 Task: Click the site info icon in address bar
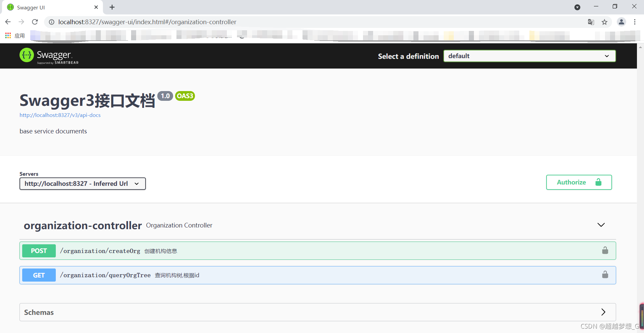[x=51, y=22]
